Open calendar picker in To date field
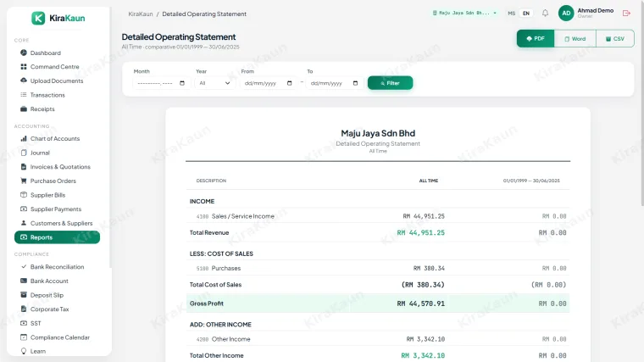644x362 pixels. pyautogui.click(x=356, y=83)
